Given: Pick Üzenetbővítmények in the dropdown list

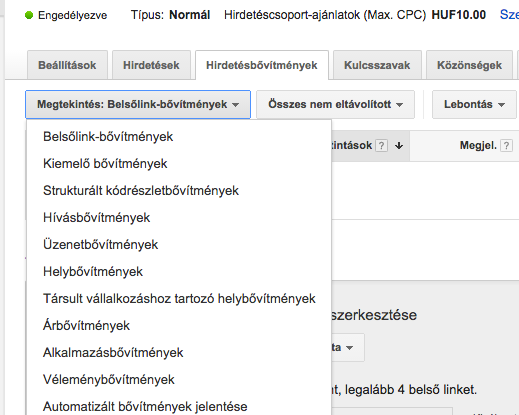Looking at the screenshot, I should [x=100, y=245].
